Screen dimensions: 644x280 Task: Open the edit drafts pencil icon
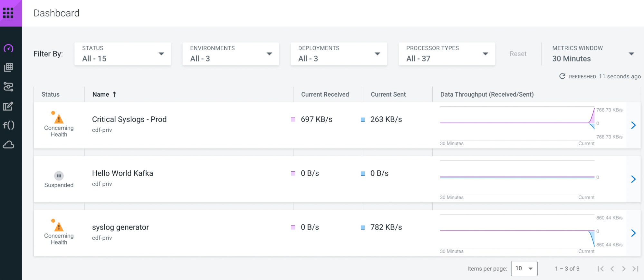[8, 106]
